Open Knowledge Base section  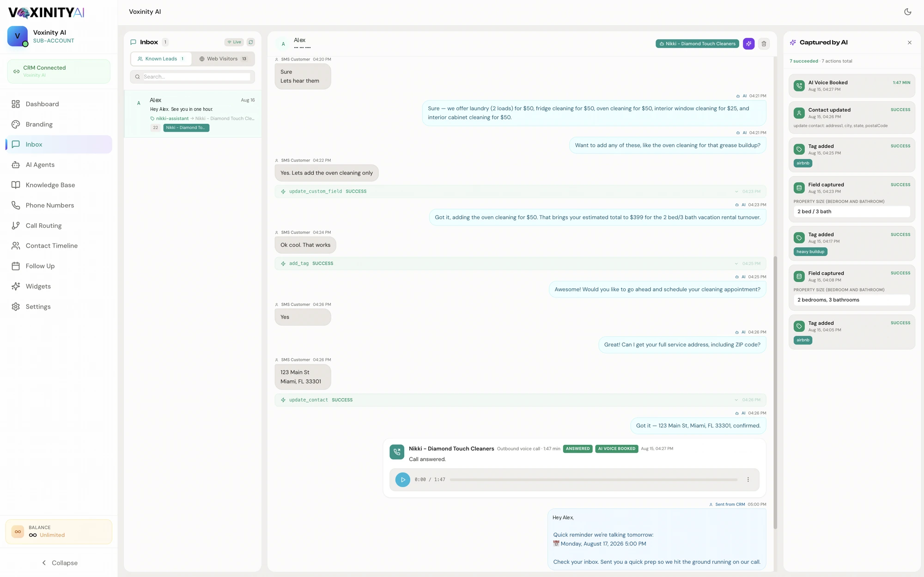(59, 185)
